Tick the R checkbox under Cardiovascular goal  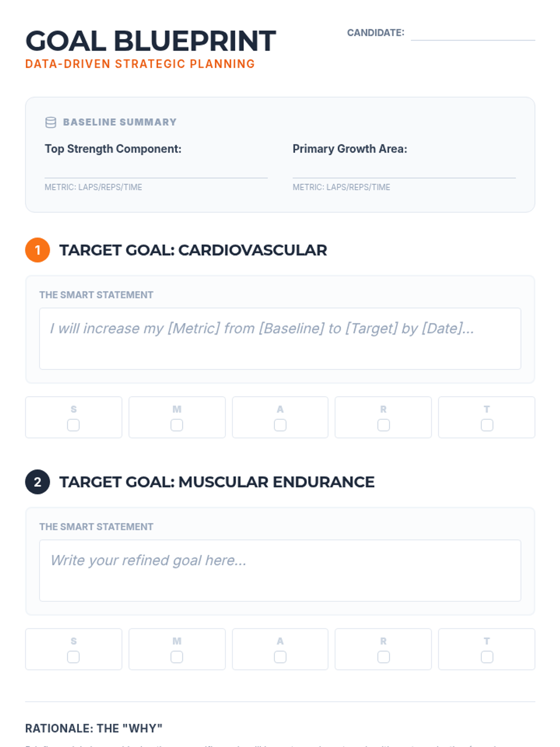pyautogui.click(x=384, y=425)
